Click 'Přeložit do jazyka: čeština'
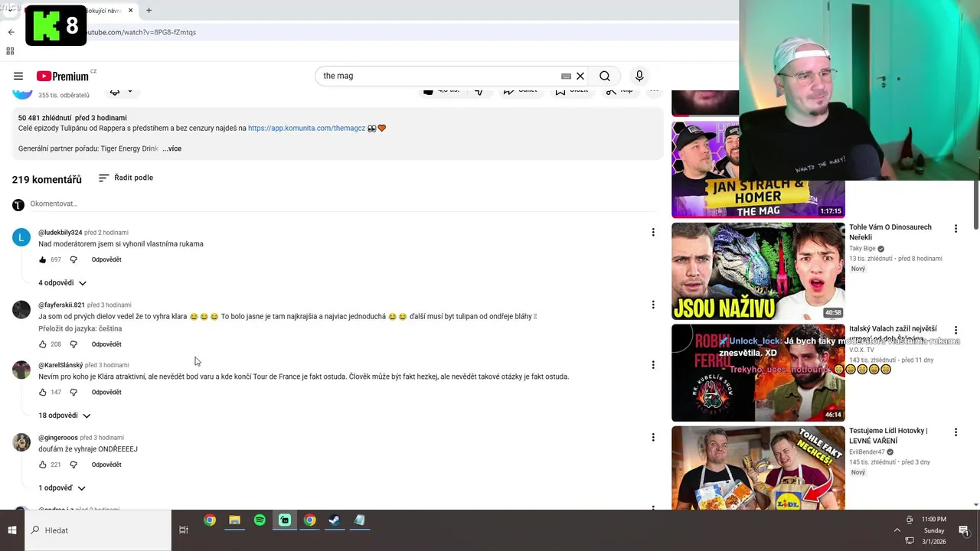The width and height of the screenshot is (980, 551). click(x=80, y=328)
